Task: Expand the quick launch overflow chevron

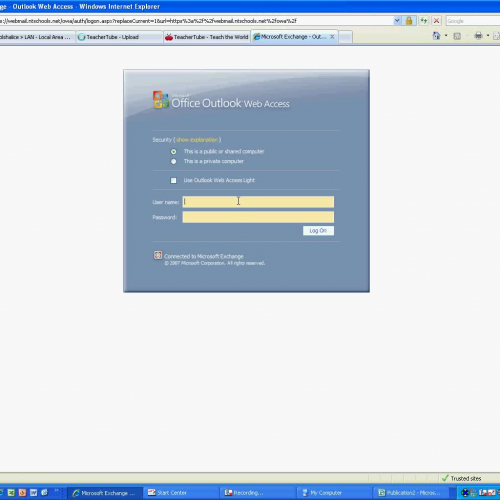Action: point(56,490)
